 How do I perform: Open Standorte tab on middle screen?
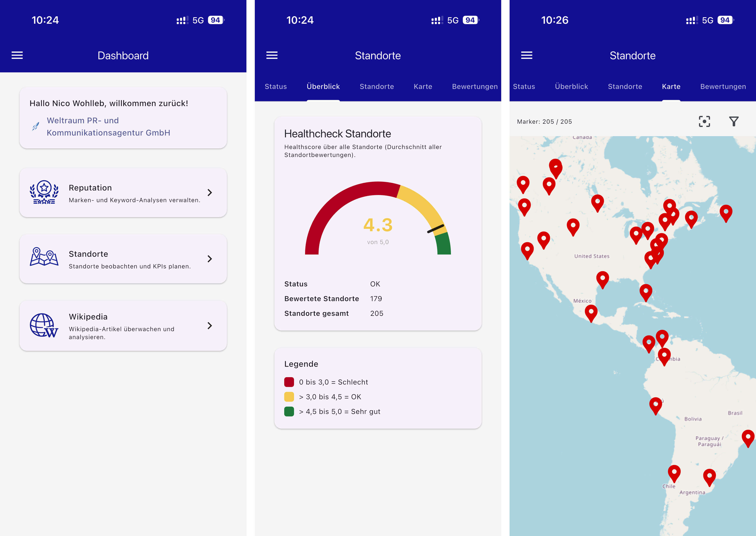coord(377,86)
